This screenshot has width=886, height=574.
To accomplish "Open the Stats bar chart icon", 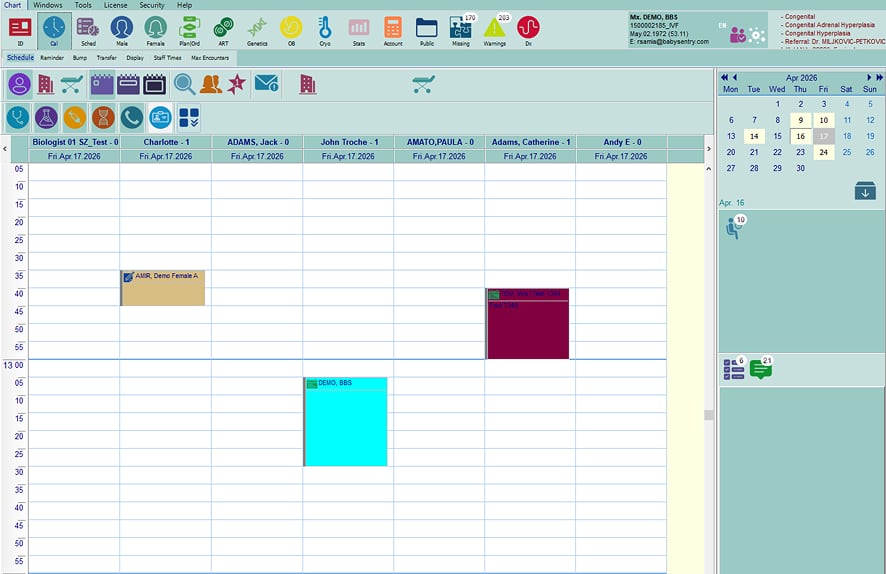I will [359, 31].
